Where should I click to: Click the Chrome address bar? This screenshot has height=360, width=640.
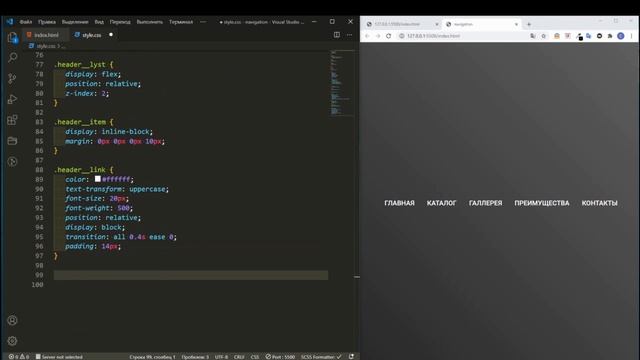[x=465, y=36]
